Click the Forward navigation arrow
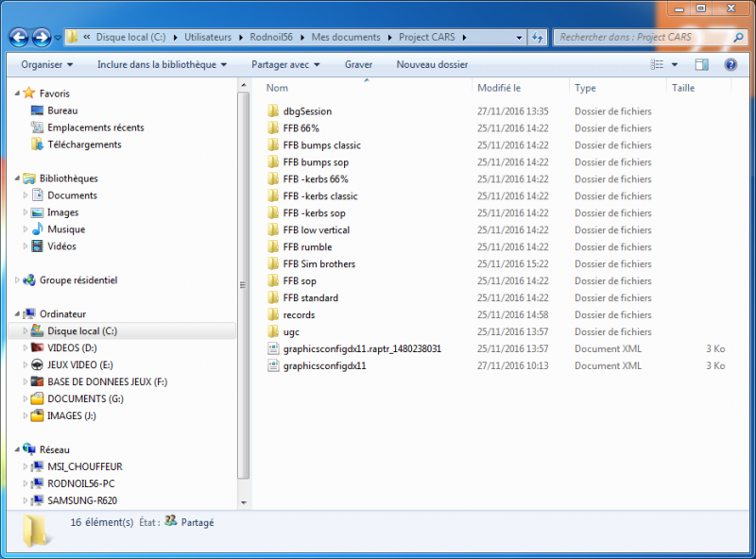This screenshot has height=559, width=756. click(42, 38)
